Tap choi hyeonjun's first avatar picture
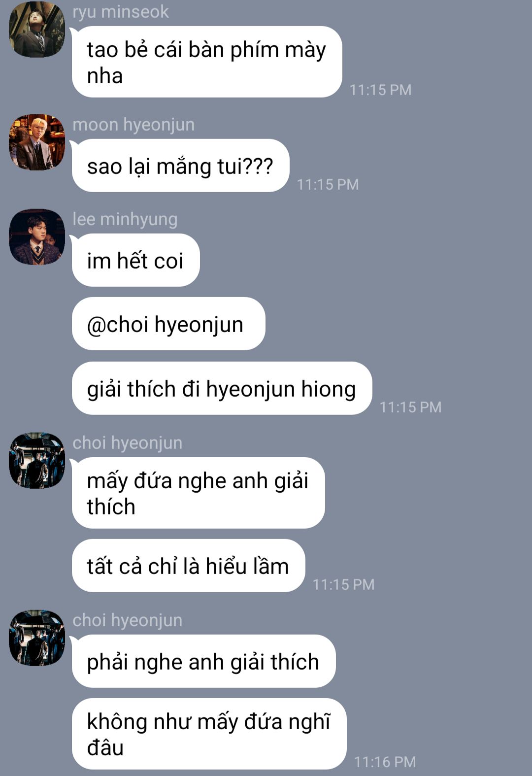This screenshot has width=532, height=776. coord(37,461)
